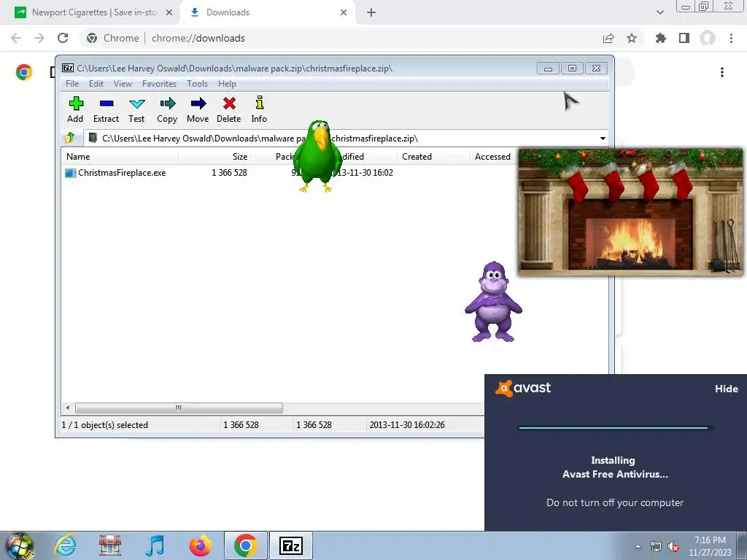Open the Windows Start orb

tap(20, 545)
